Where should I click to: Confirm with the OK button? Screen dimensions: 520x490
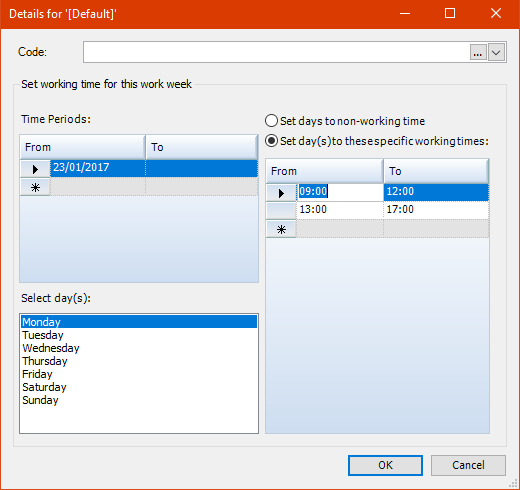385,465
